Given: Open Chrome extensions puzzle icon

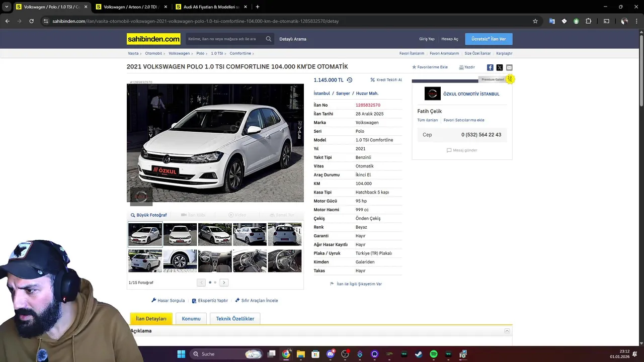Looking at the screenshot, I should (588, 21).
